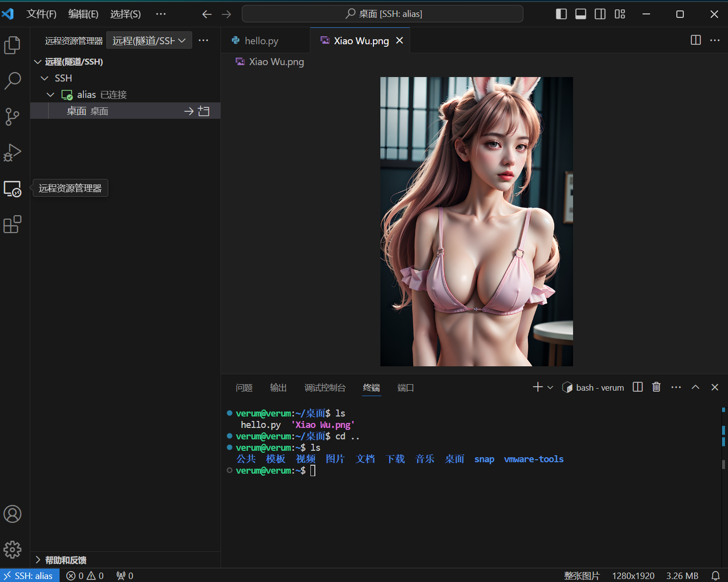Open the Explorer view in activity bar
Viewport: 728px width, 582px height.
click(x=12, y=45)
